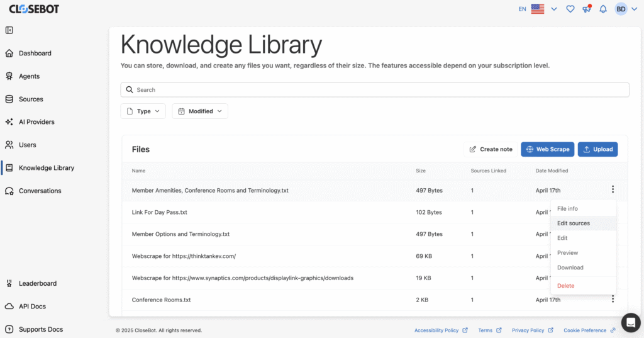The image size is (644, 338).
Task: Expand the BD account menu chevron
Action: (x=634, y=9)
